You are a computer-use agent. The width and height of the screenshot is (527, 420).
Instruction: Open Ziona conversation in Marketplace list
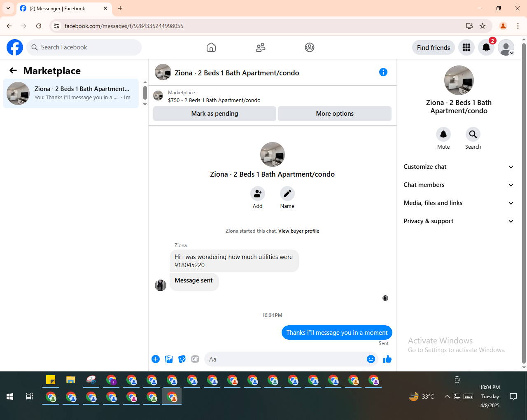coord(71,93)
